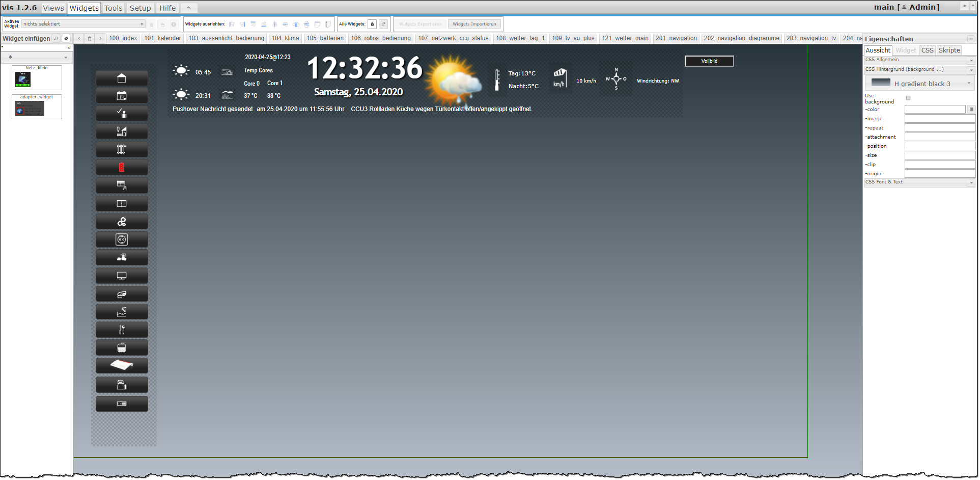The image size is (980, 480).
Task: Open the 107_netzwerk_ccu_status view tab
Action: pos(453,38)
